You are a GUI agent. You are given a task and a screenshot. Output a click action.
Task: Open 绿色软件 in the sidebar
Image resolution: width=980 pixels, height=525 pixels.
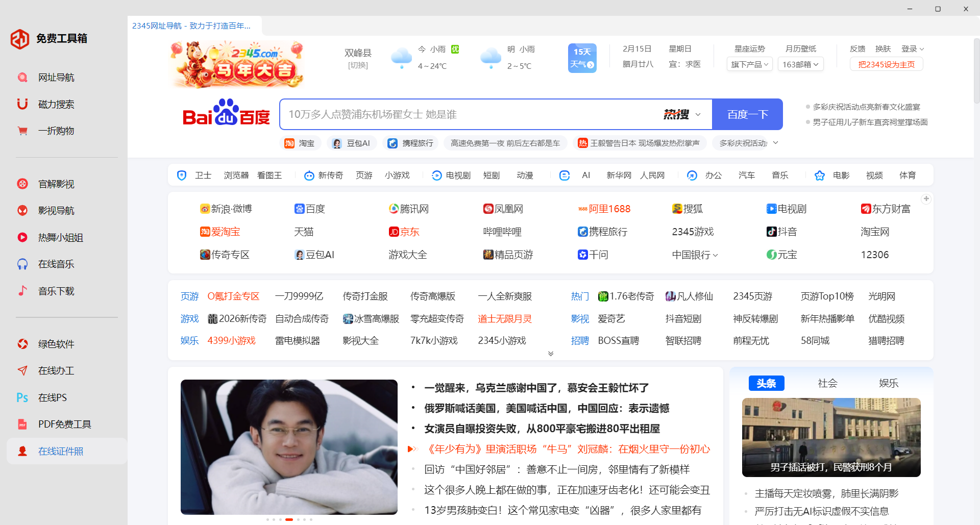[x=56, y=344]
